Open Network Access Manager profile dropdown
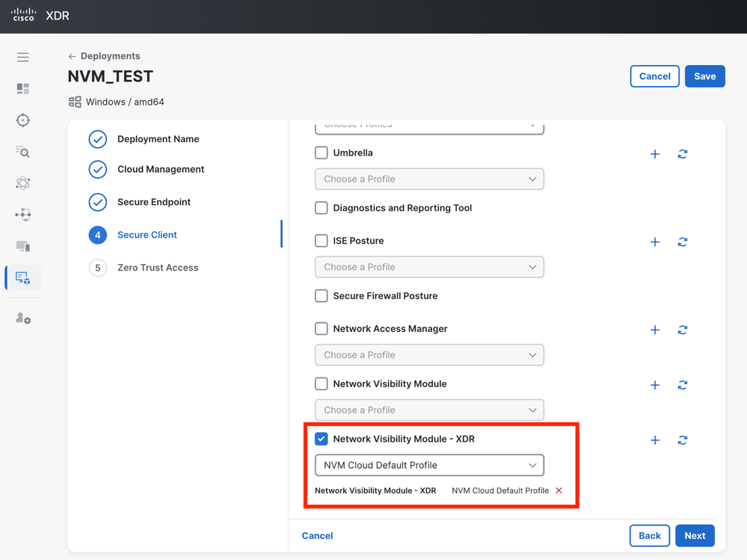Screen dimensions: 747x560 [429, 354]
